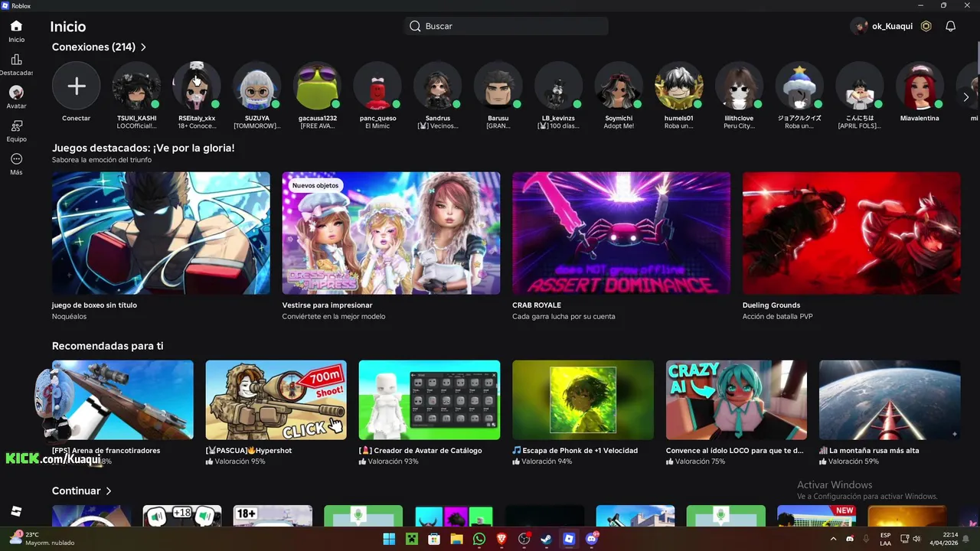The image size is (980, 551).
Task: Open the Inicio home sidebar item
Action: [x=16, y=31]
